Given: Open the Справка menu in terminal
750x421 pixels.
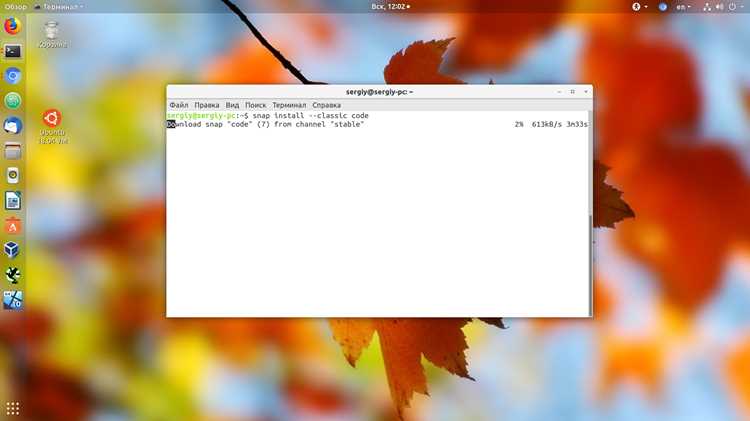Looking at the screenshot, I should click(x=326, y=105).
